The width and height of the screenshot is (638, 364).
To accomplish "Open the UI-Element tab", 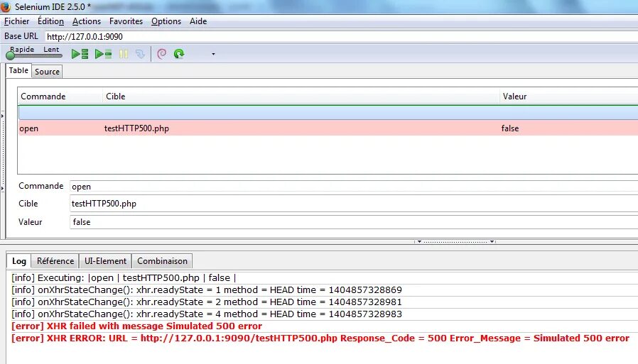I will (x=105, y=261).
